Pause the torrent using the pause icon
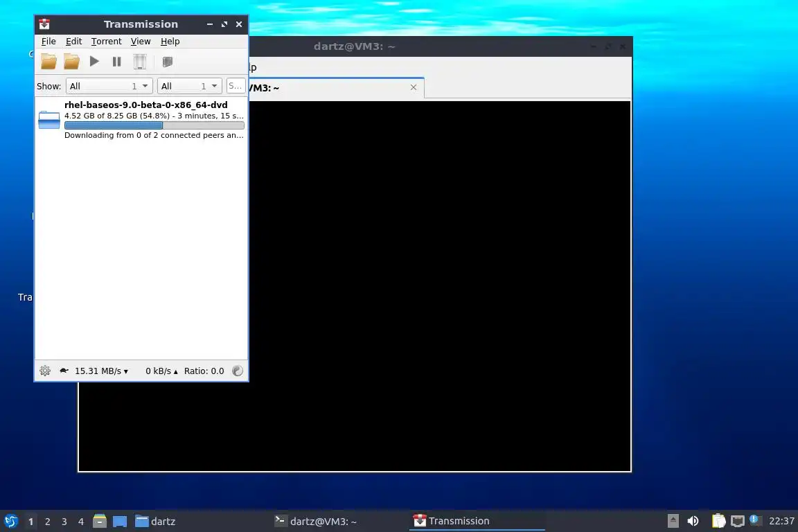Image resolution: width=798 pixels, height=532 pixels. [116, 62]
